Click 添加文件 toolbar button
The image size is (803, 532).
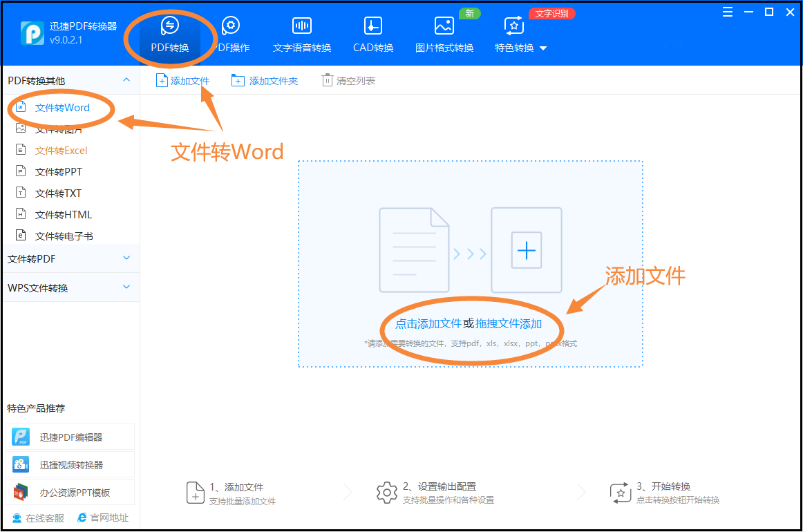(183, 80)
